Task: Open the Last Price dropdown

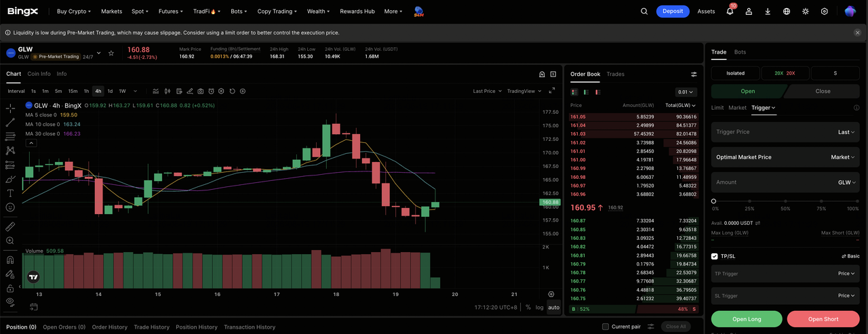Action: pyautogui.click(x=488, y=91)
